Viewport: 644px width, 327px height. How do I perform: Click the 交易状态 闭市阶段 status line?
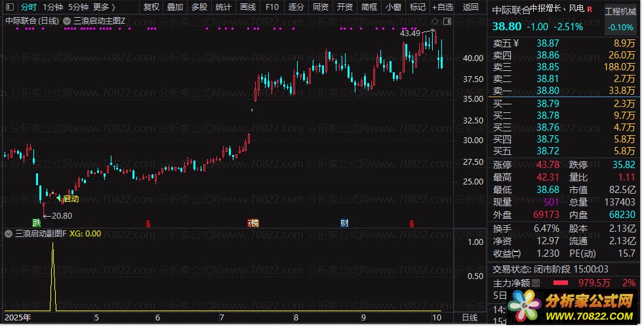[x=550, y=269]
